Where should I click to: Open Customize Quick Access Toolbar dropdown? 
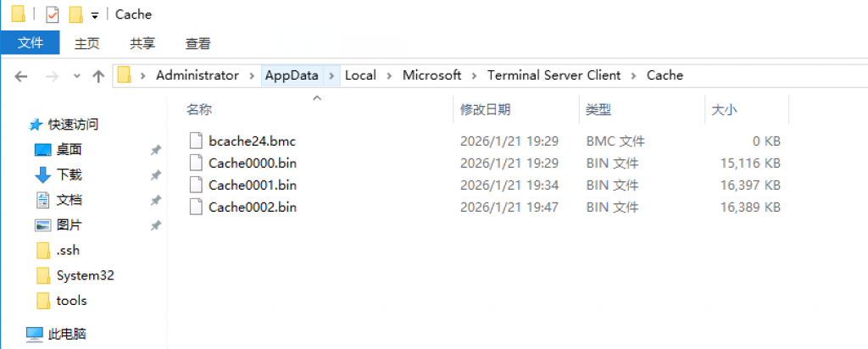click(95, 15)
